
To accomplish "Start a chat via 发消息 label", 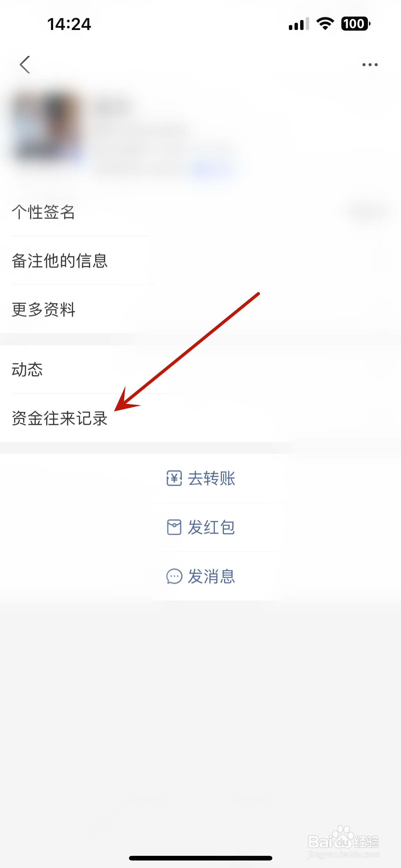I will [211, 576].
